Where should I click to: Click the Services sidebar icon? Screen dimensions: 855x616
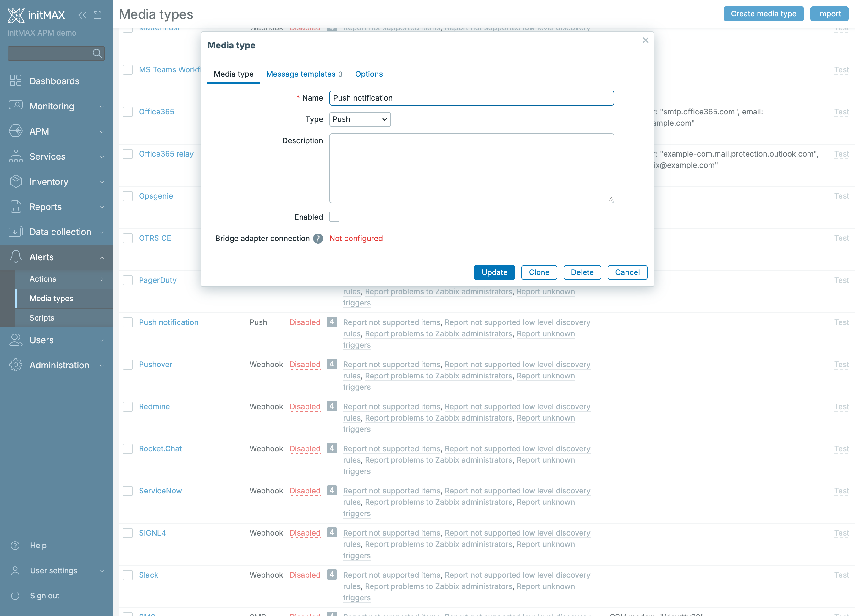[x=15, y=156]
